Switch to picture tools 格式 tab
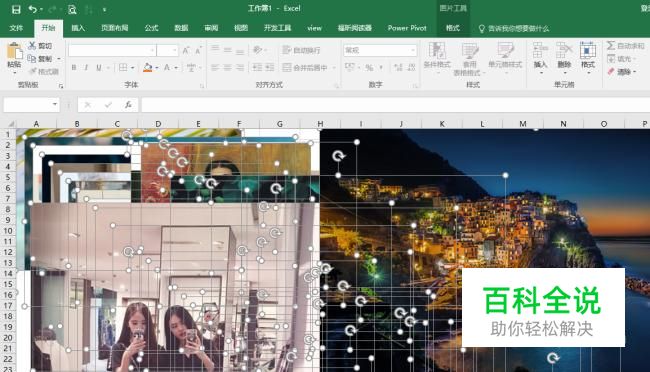Image resolution: width=650 pixels, height=372 pixels. [453, 28]
